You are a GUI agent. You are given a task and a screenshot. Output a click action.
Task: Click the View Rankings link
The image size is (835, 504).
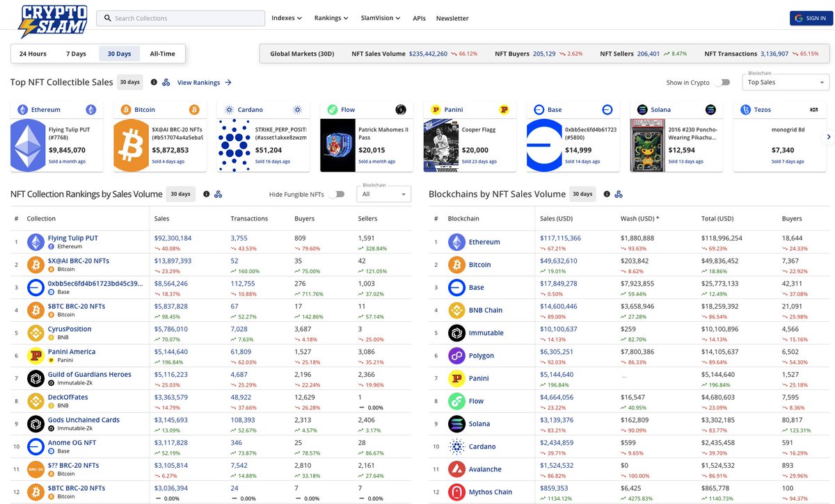pos(198,82)
